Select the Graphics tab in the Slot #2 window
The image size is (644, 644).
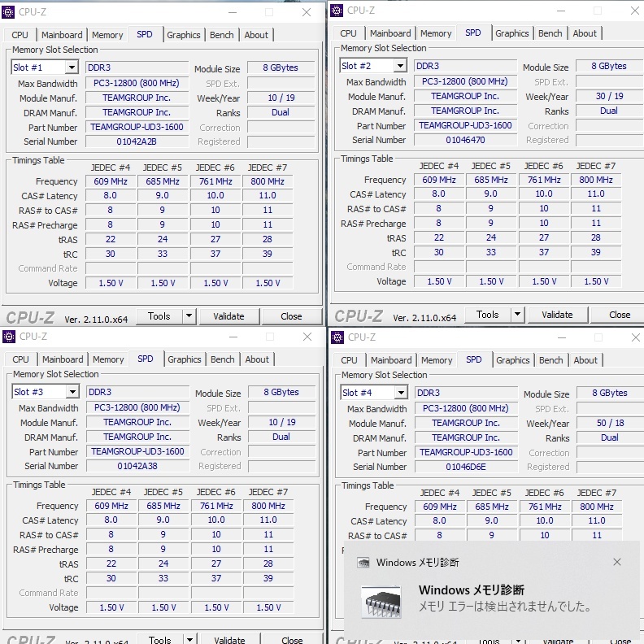coord(512,33)
